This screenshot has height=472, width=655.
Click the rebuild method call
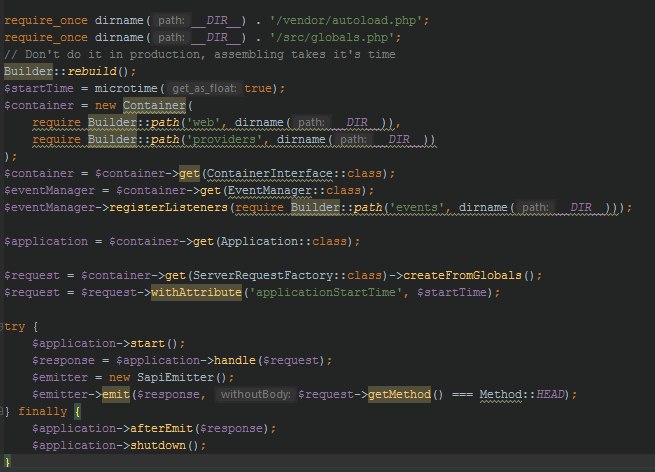pos(92,71)
